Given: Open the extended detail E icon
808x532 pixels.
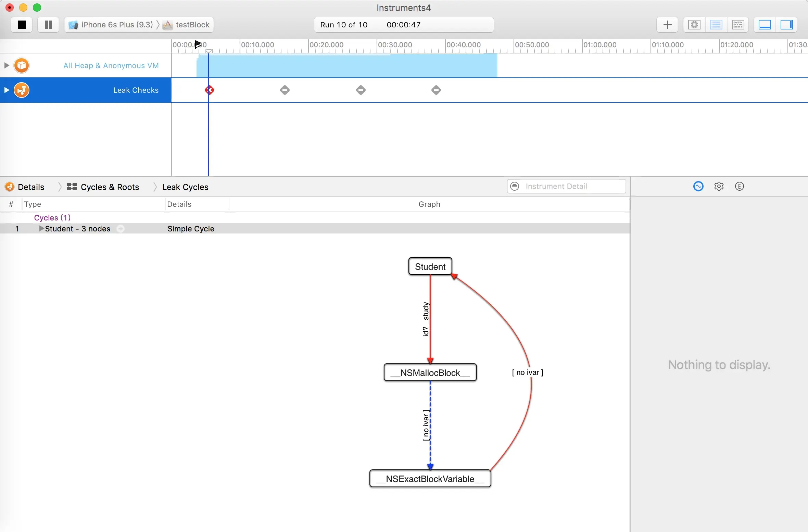Looking at the screenshot, I should (x=739, y=186).
